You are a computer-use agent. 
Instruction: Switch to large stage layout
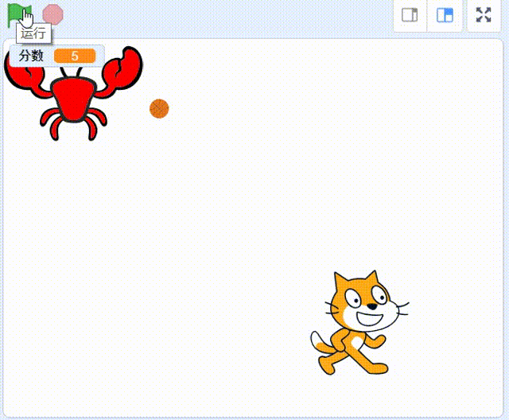click(445, 15)
